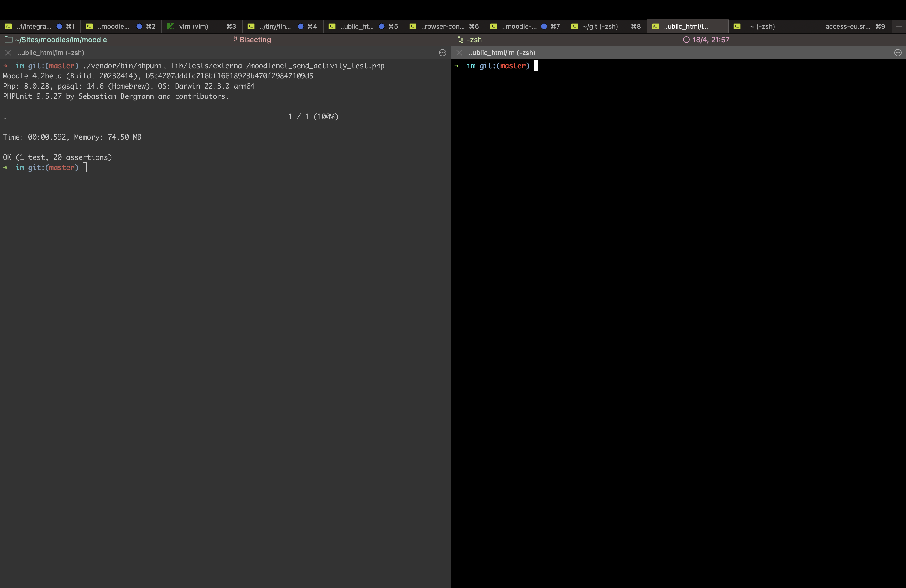Open the vim (vim) tab
This screenshot has width=906, height=588.
click(x=202, y=26)
